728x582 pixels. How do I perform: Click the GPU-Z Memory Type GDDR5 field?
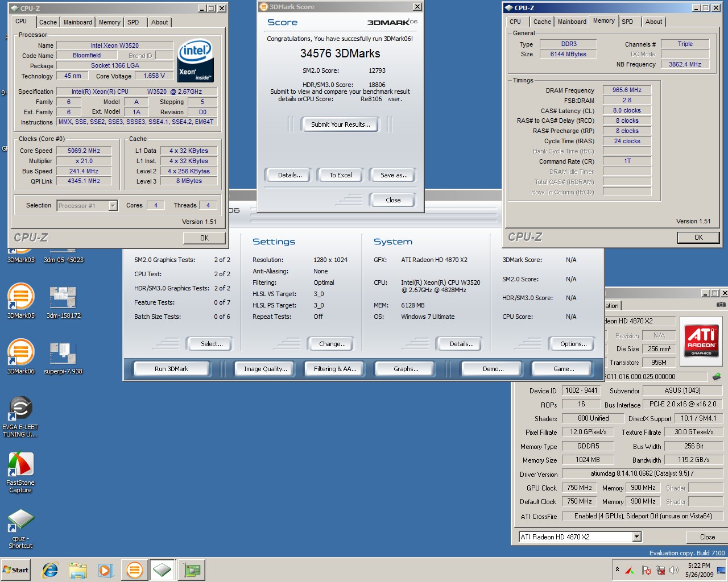click(588, 446)
